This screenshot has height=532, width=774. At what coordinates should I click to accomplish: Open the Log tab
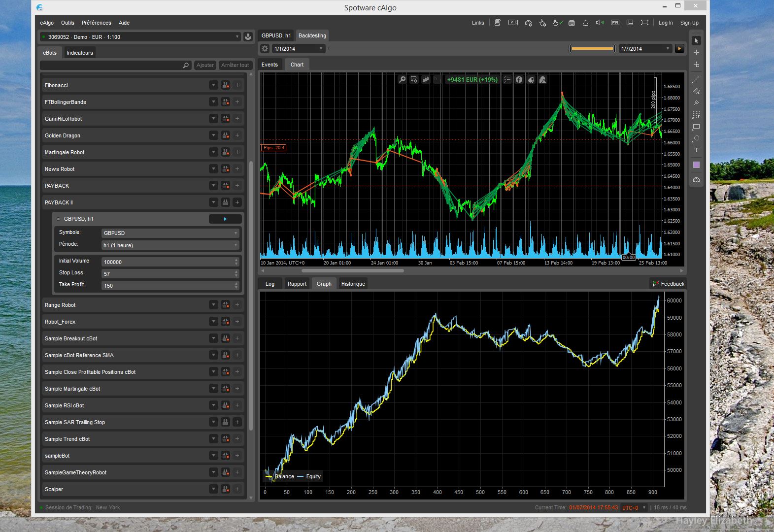[x=270, y=284]
